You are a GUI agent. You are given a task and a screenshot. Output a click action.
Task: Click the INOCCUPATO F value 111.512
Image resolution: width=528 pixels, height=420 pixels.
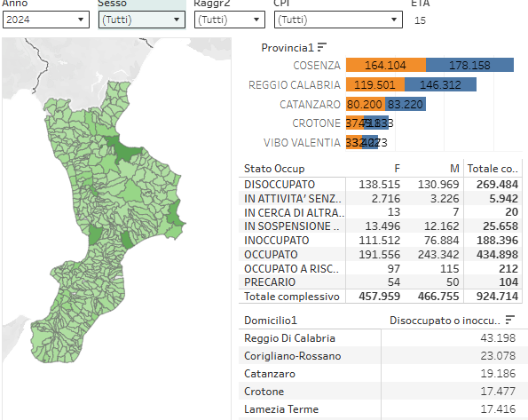pyautogui.click(x=380, y=241)
